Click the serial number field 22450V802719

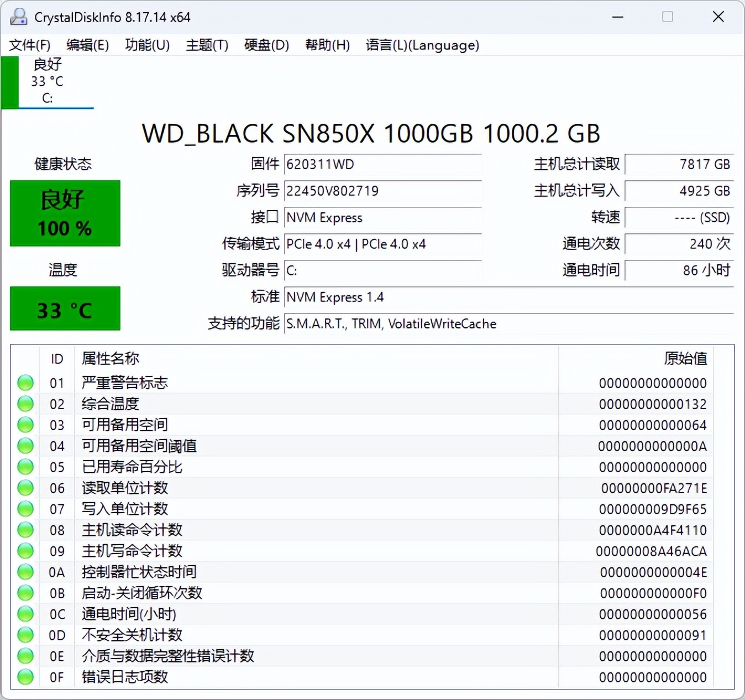pyautogui.click(x=382, y=191)
